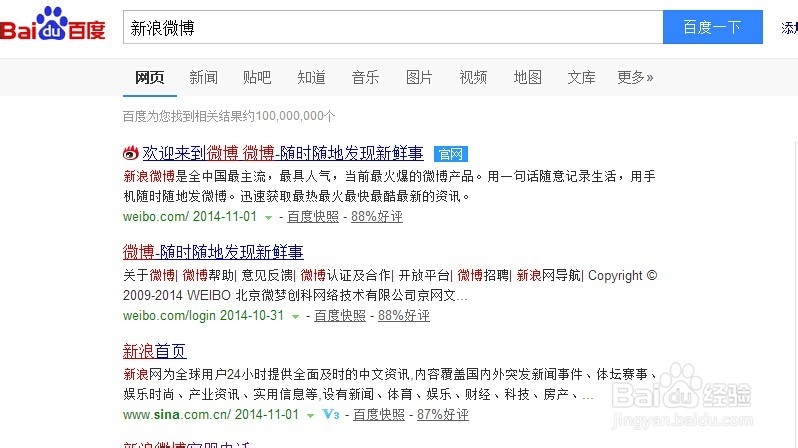Click the 官网 badge on first result
This screenshot has height=448, width=798.
[x=451, y=154]
